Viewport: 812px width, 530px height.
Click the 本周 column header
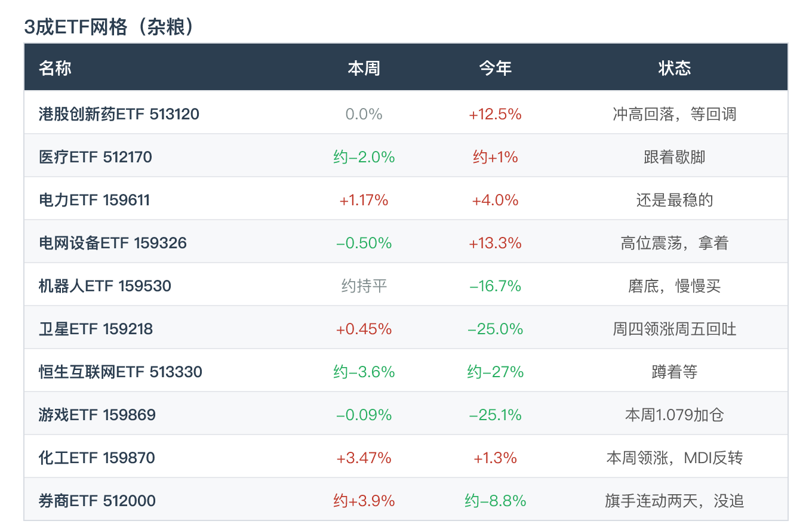point(364,68)
